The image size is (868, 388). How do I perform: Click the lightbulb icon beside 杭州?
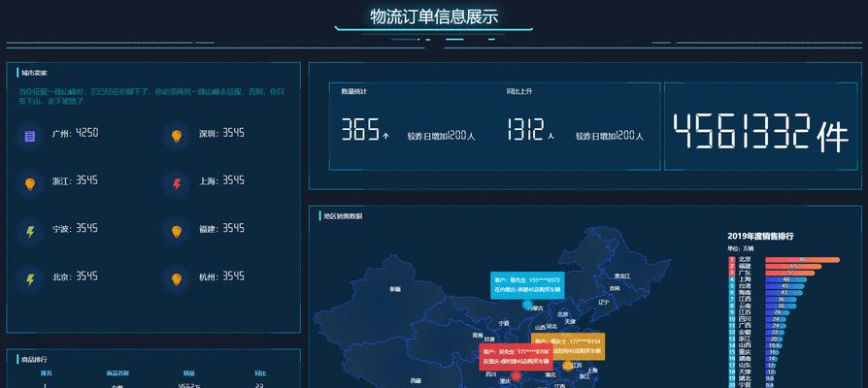(176, 279)
